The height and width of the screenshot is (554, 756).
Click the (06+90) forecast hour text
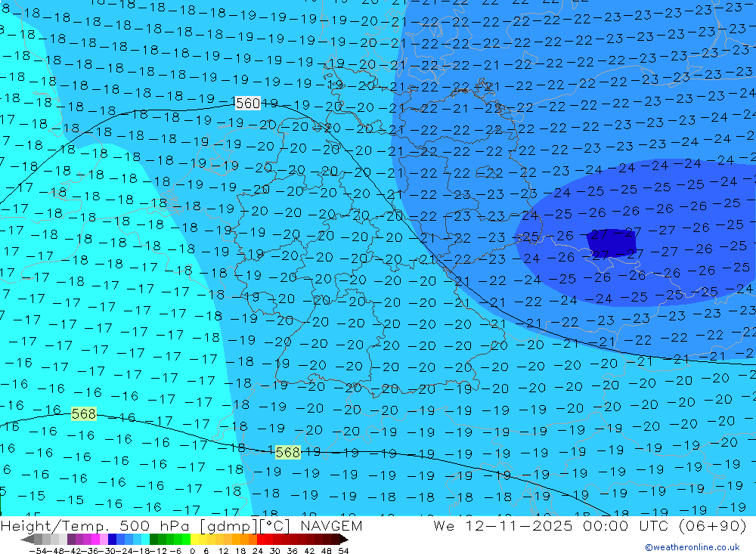click(x=713, y=526)
